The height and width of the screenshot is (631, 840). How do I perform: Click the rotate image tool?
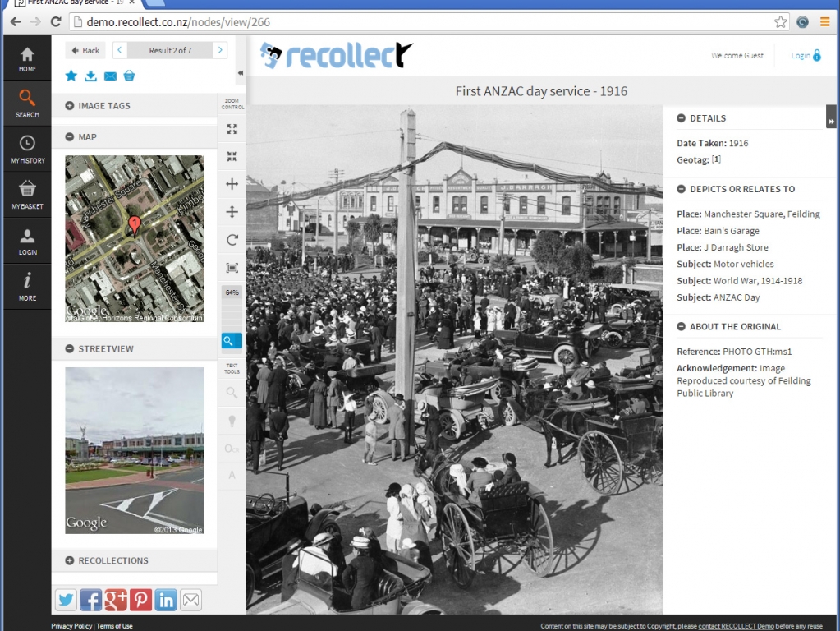point(232,239)
